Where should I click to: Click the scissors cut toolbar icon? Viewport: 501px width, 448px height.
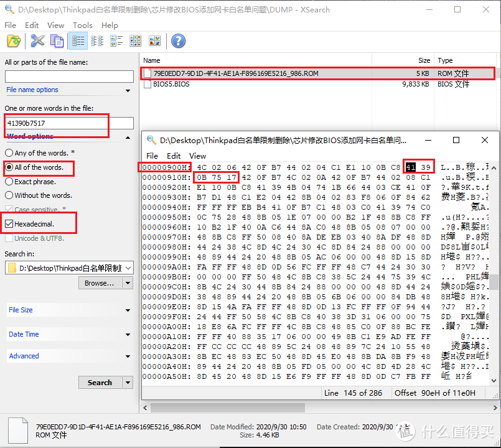click(37, 41)
